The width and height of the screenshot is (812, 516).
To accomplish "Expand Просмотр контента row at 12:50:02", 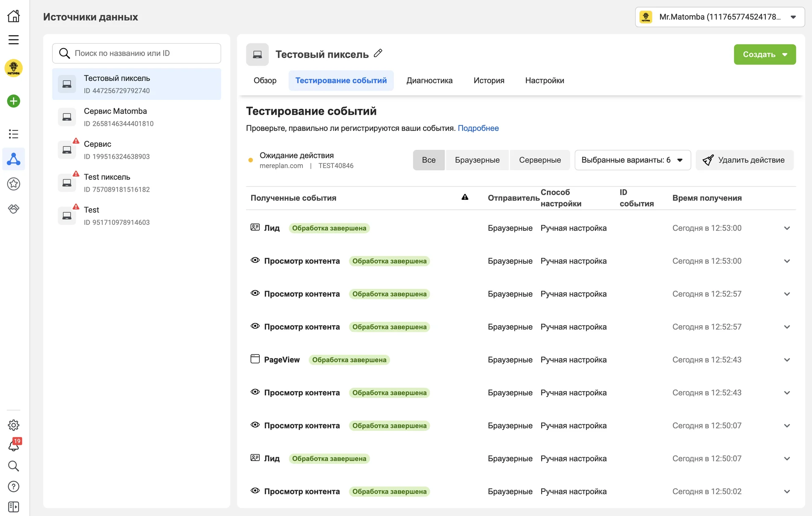I will pos(787,491).
